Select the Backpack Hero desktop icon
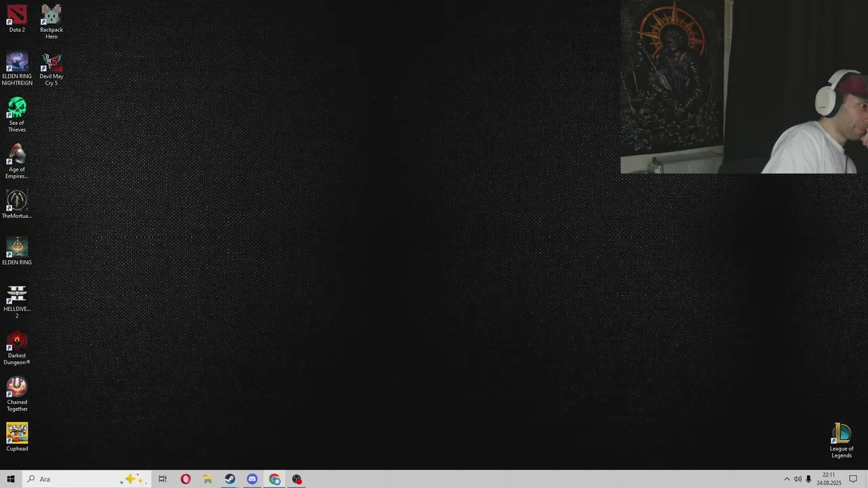The height and width of the screenshot is (488, 868). 52,22
